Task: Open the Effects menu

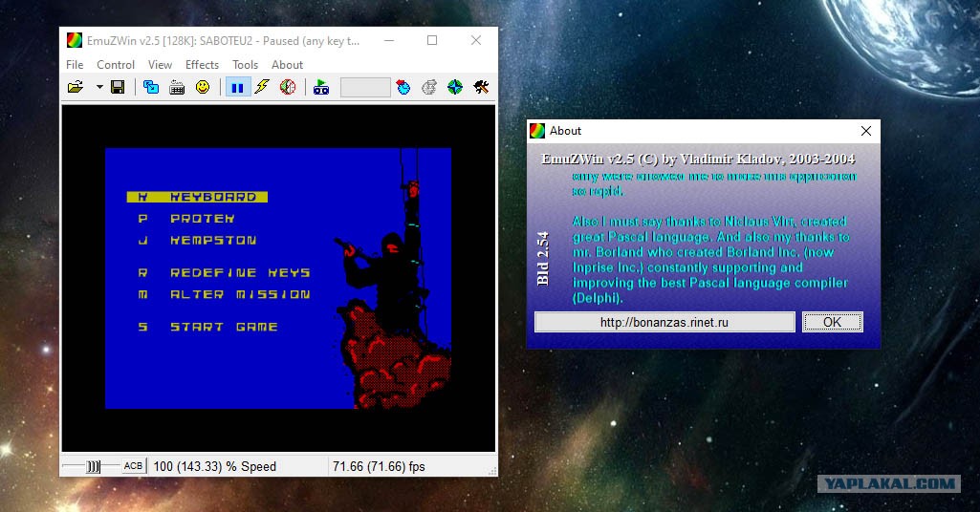Action: coord(202,65)
